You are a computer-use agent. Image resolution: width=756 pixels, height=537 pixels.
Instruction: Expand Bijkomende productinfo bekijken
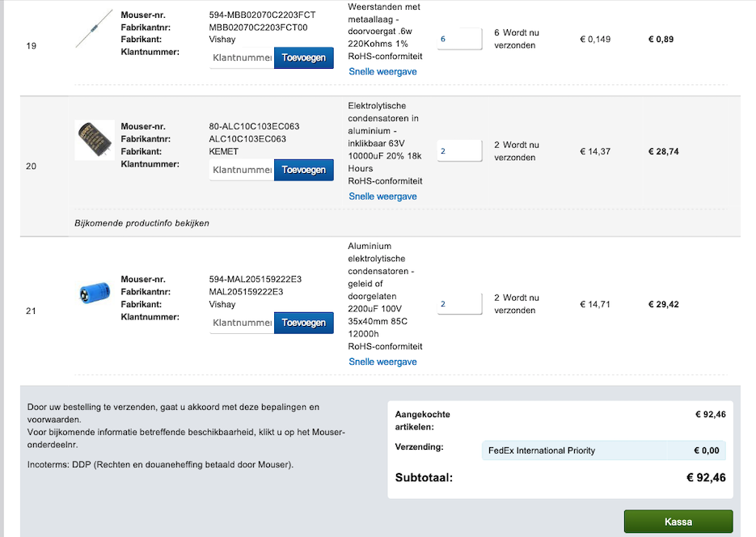tap(141, 223)
